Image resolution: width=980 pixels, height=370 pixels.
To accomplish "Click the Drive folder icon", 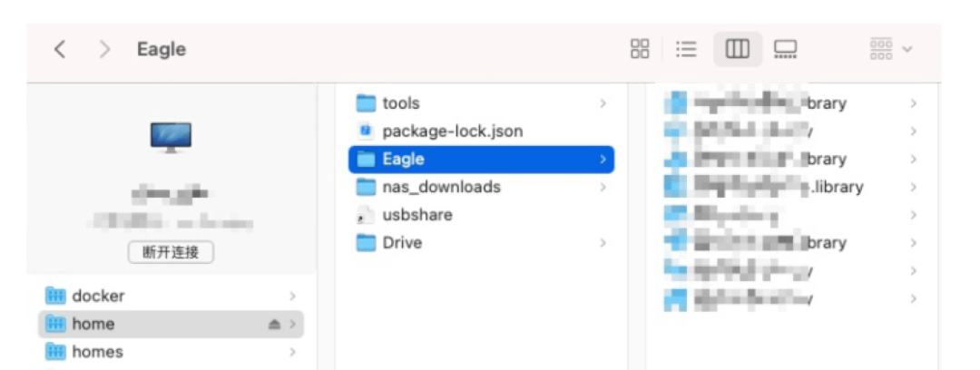I will [x=366, y=242].
